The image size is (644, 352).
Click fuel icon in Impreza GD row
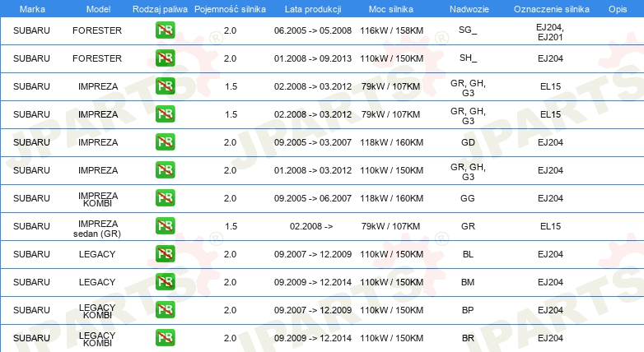165,142
